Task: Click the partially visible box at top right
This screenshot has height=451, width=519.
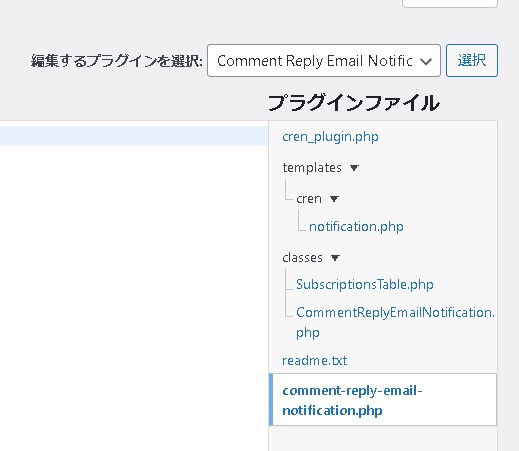Action: click(450, 3)
